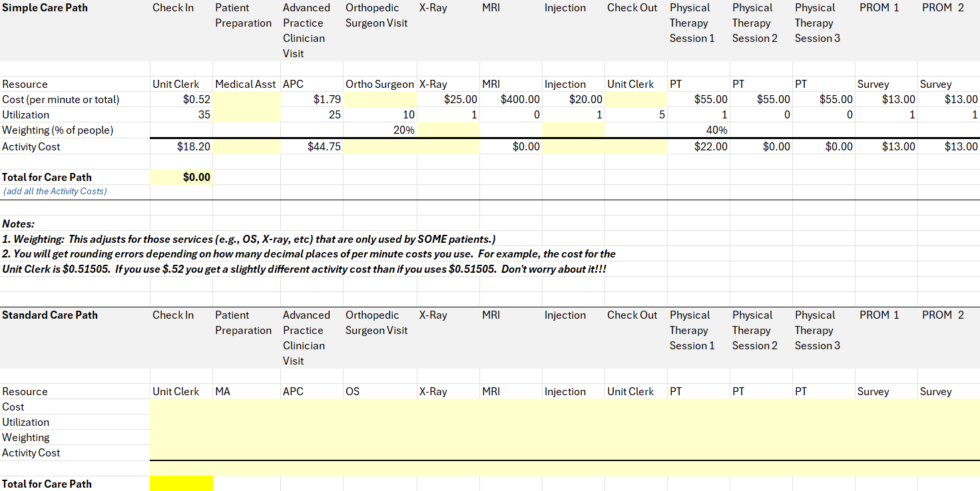
Task: Select the bright yellow Standard total cell
Action: tap(181, 484)
